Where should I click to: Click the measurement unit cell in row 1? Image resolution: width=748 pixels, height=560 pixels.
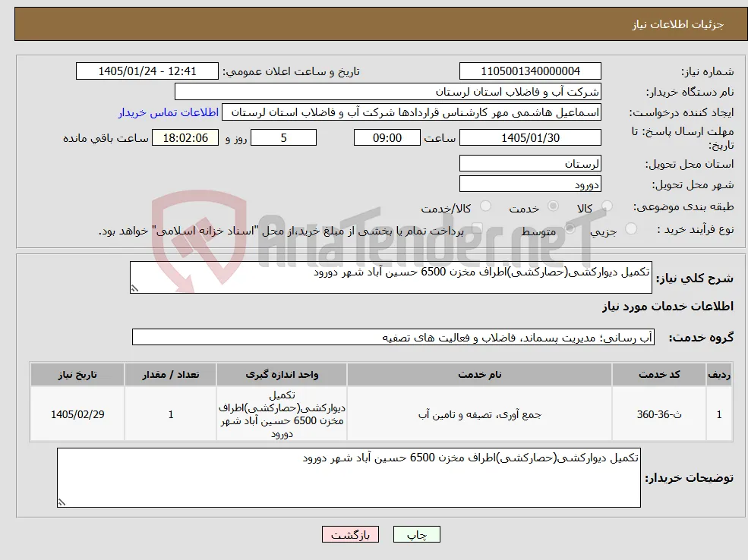(282, 414)
